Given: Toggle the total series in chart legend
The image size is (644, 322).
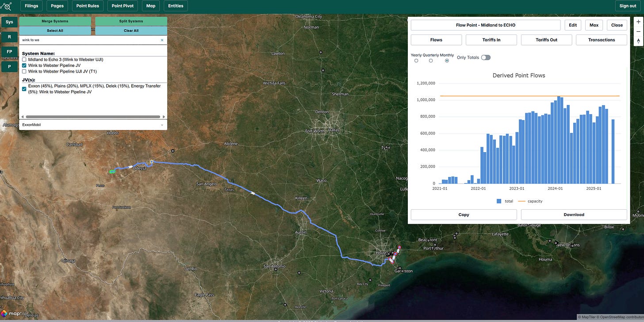Looking at the screenshot, I should 505,201.
